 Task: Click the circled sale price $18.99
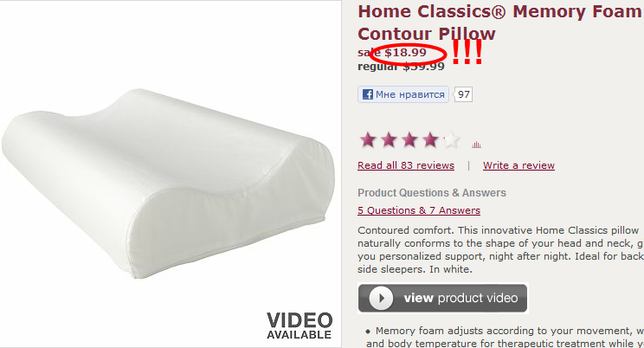pos(405,52)
